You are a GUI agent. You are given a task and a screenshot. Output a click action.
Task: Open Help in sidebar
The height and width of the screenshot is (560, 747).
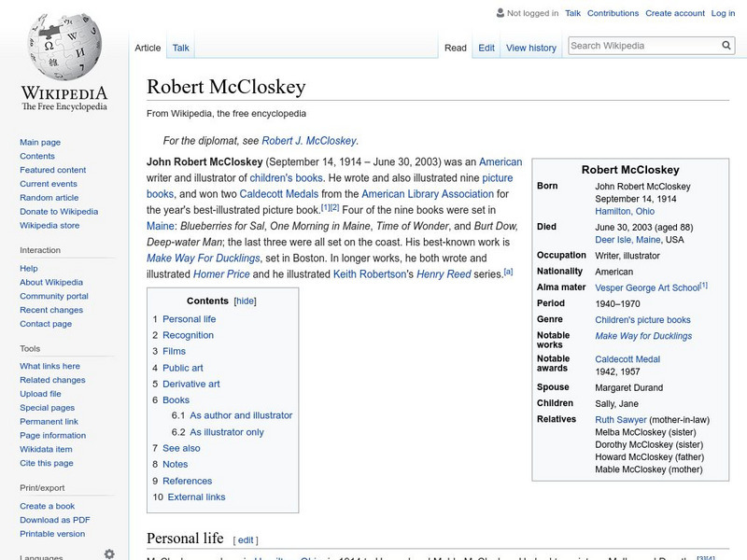(x=29, y=269)
